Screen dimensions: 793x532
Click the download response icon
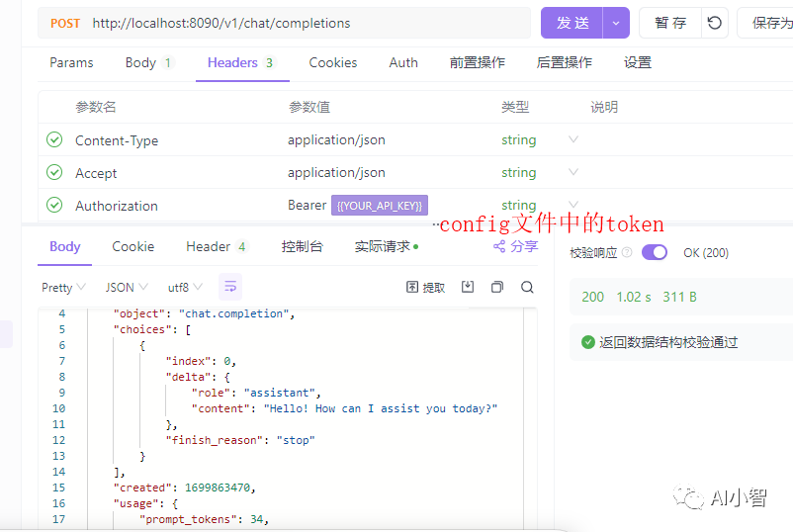tap(468, 287)
